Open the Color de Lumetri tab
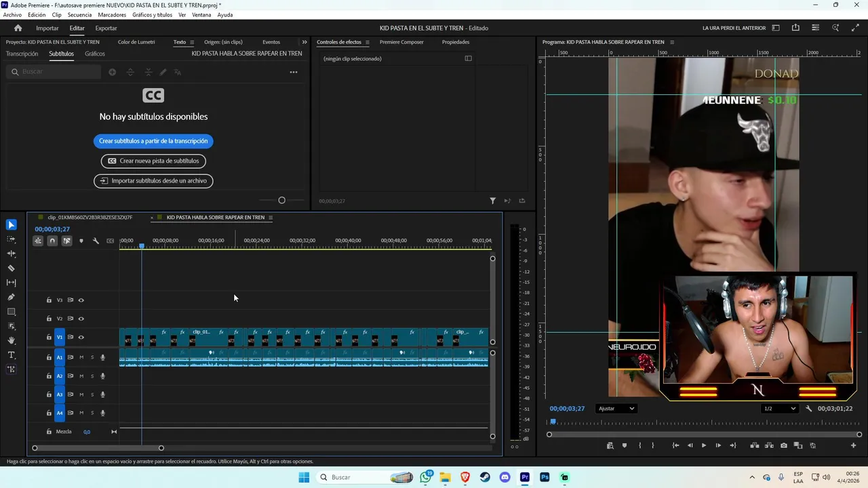This screenshot has height=488, width=868. 136,42
